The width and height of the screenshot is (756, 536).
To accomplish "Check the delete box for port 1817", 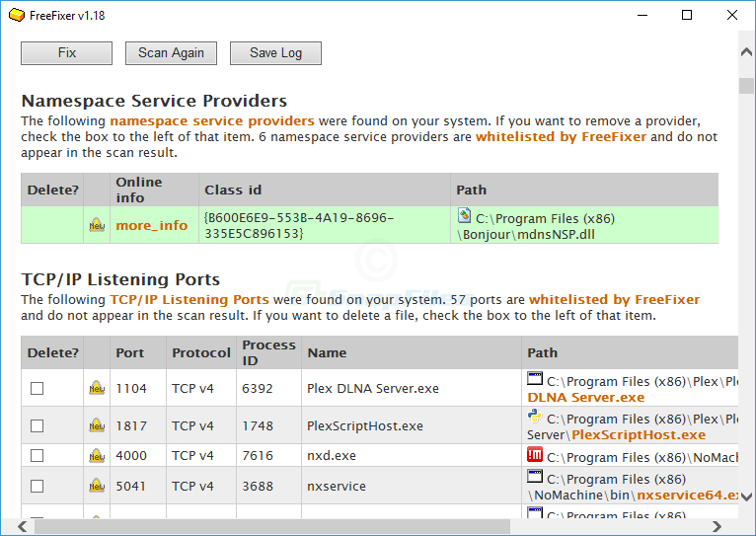I will click(x=38, y=425).
